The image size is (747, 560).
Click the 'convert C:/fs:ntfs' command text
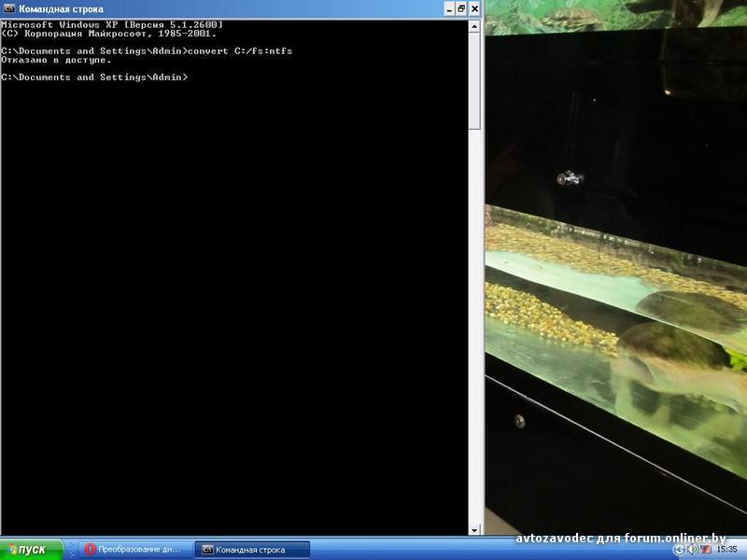(240, 51)
